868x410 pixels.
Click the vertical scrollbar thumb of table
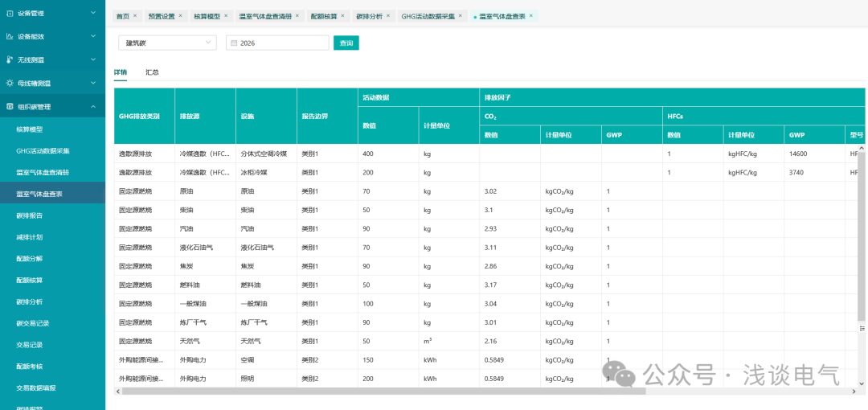coord(862,236)
